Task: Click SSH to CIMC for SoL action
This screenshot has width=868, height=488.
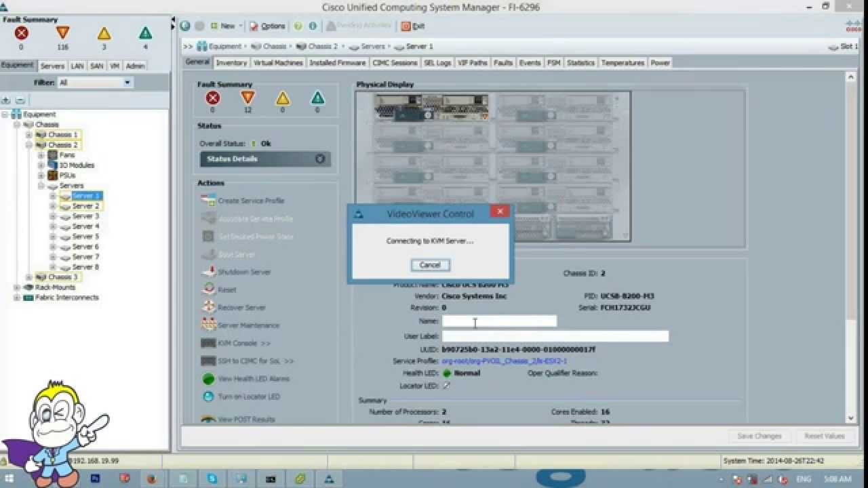Action: tap(256, 361)
